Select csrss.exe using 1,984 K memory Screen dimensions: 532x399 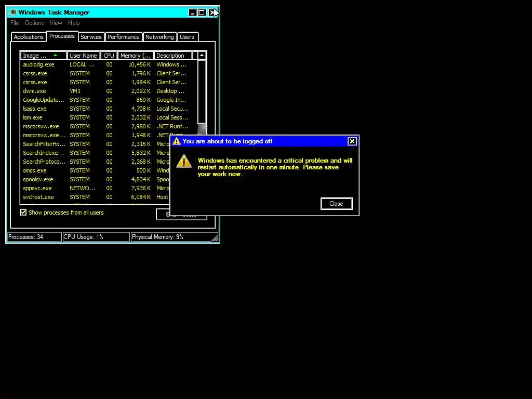pyautogui.click(x=109, y=82)
